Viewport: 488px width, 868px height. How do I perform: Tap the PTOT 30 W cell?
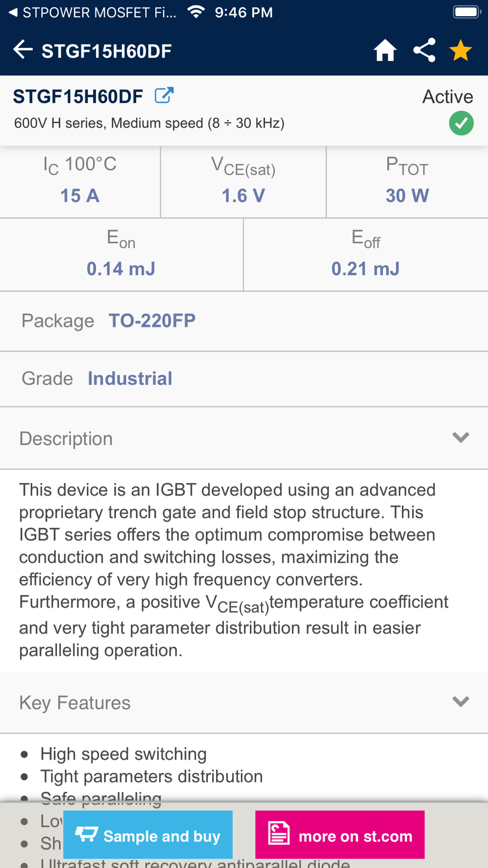pos(407,182)
